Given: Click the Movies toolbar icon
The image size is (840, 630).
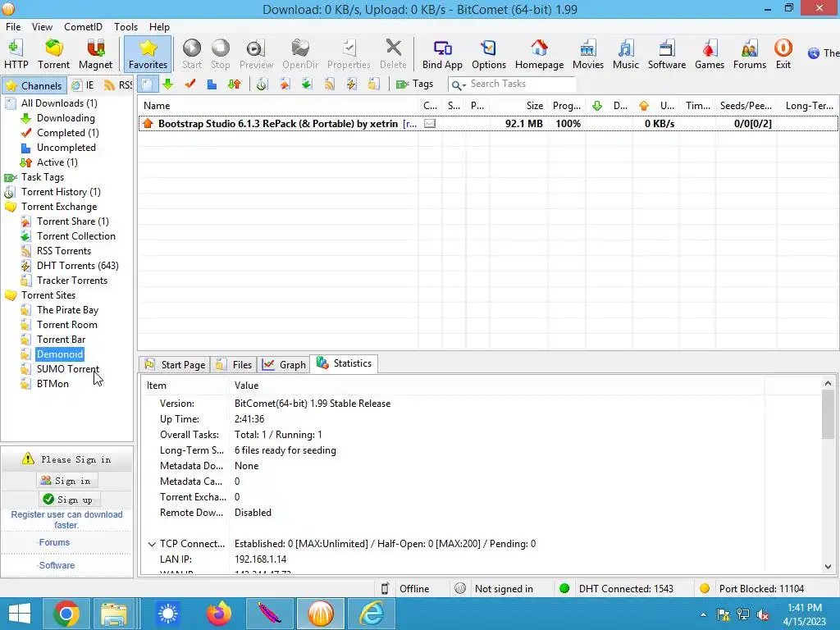Looking at the screenshot, I should 588,54.
